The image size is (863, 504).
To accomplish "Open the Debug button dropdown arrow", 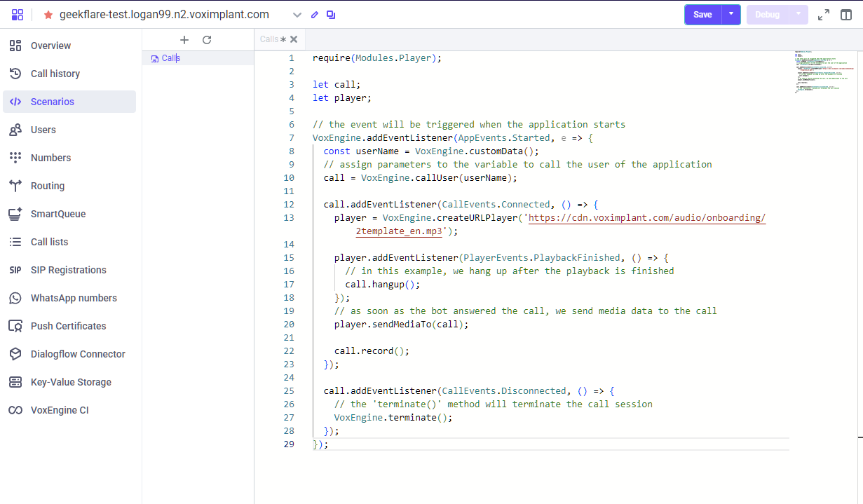I will tap(799, 15).
